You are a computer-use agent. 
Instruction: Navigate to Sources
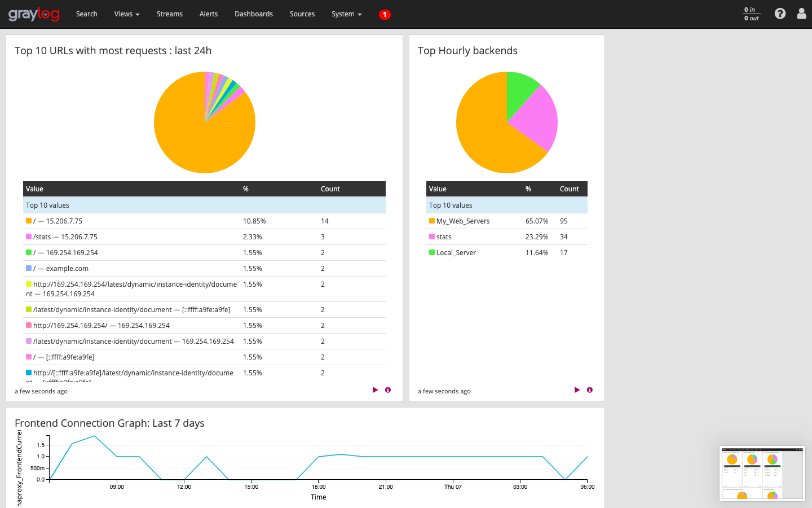(302, 14)
